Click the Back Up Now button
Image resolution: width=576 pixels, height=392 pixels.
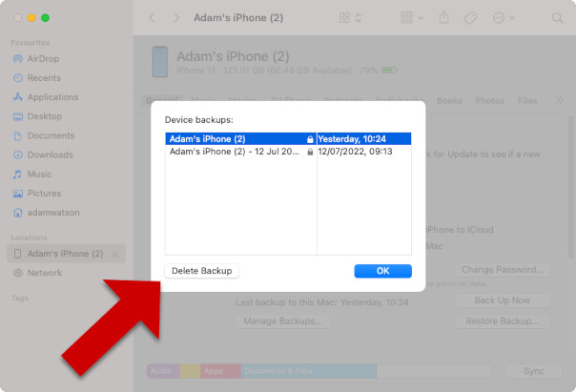[x=503, y=300]
